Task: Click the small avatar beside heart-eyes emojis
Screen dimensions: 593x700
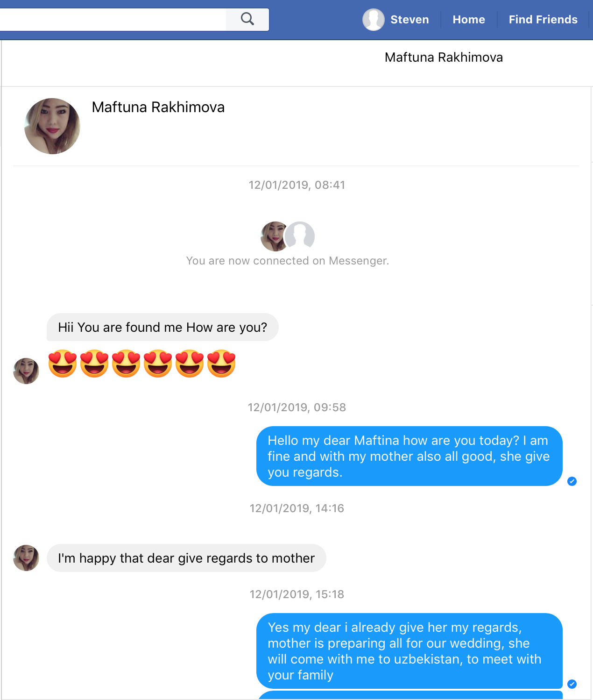Action: point(26,371)
